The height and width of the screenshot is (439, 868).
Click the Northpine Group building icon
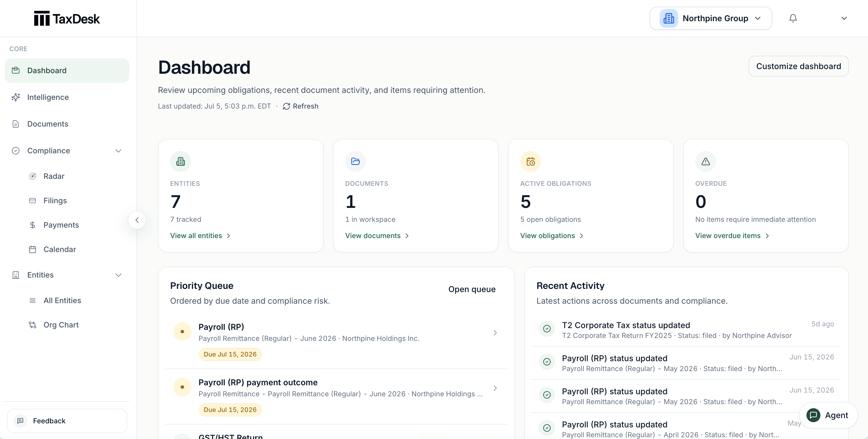pos(669,18)
